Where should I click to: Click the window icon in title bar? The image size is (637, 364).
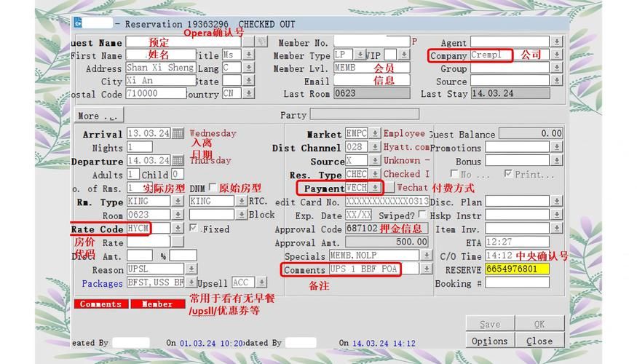tap(78, 23)
